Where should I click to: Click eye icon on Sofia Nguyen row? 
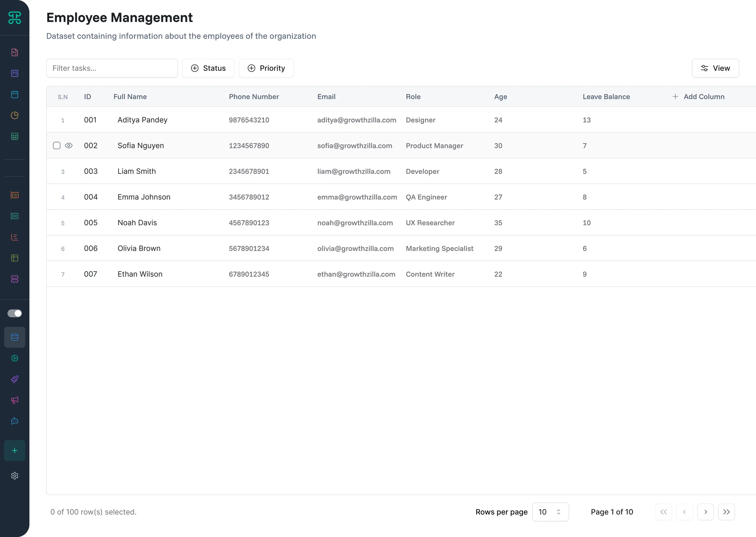coord(69,146)
